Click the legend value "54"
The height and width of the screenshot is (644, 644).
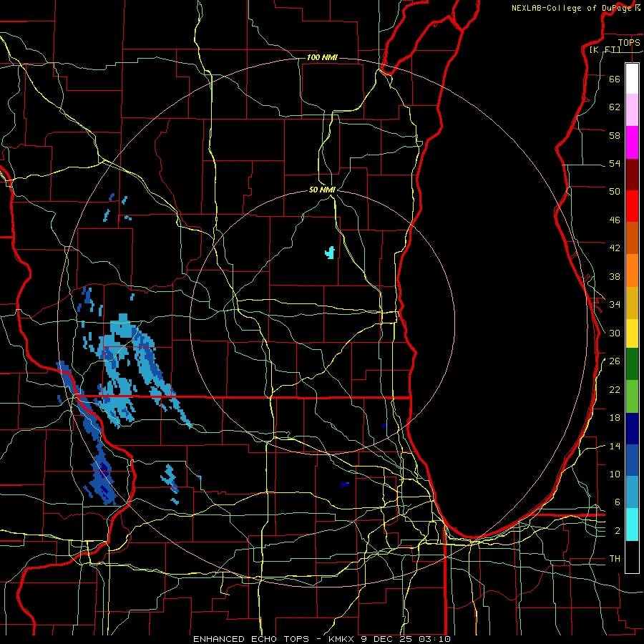[x=615, y=163]
